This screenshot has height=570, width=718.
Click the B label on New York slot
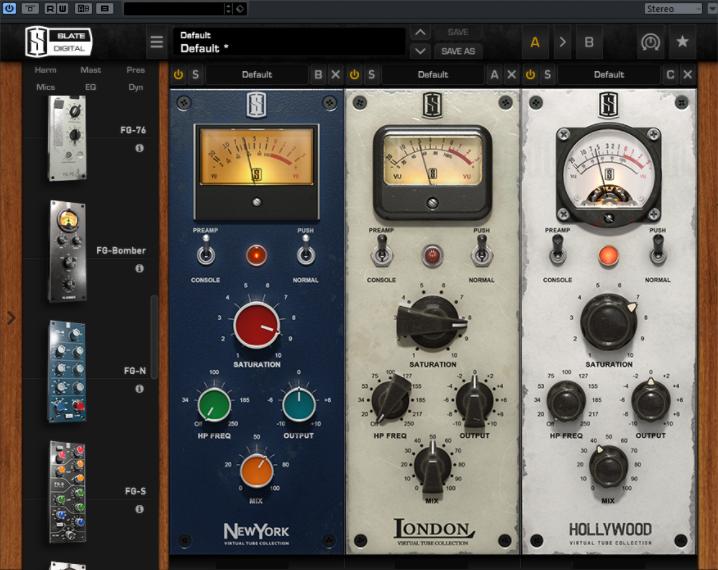tap(318, 75)
